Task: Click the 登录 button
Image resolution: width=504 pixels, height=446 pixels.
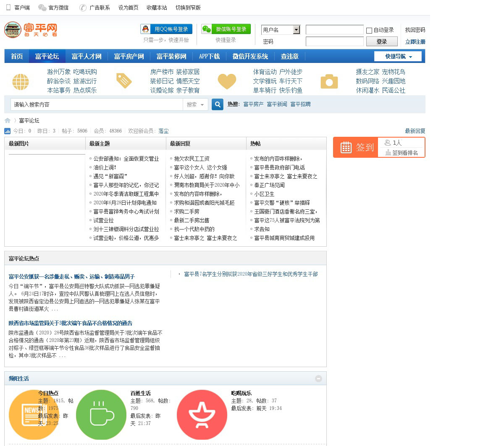Action: tap(381, 42)
